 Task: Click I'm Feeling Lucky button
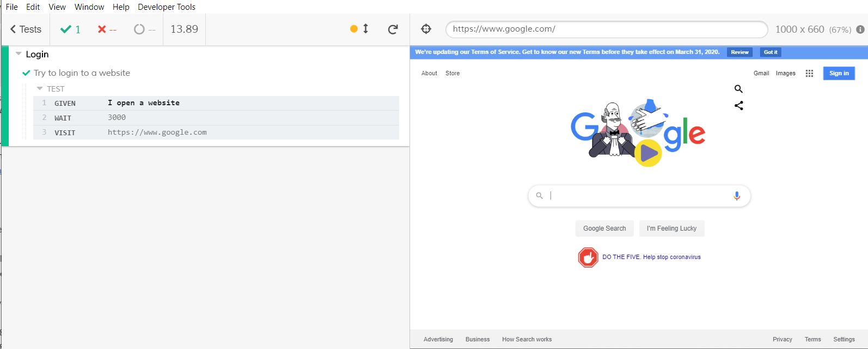coord(671,228)
